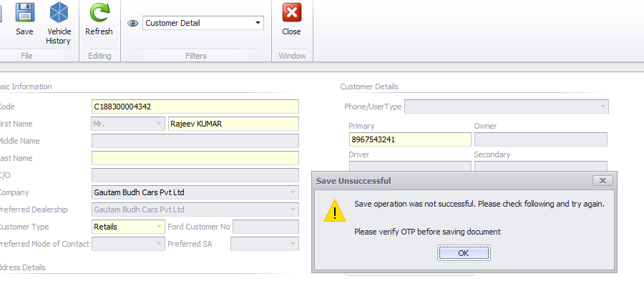The width and height of the screenshot is (644, 281).
Task: Click the green Refresh icon
Action: pos(99,12)
